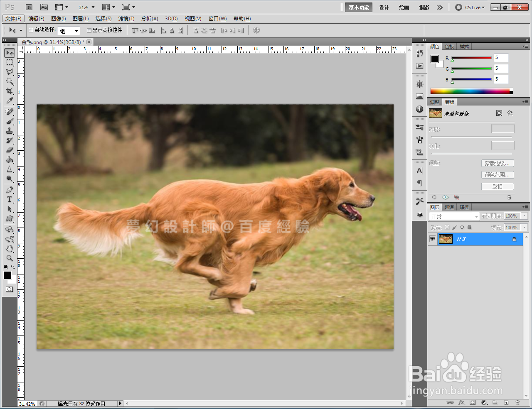This screenshot has width=532, height=409.
Task: Add a vector mask in Masks panel
Action: tap(510, 113)
